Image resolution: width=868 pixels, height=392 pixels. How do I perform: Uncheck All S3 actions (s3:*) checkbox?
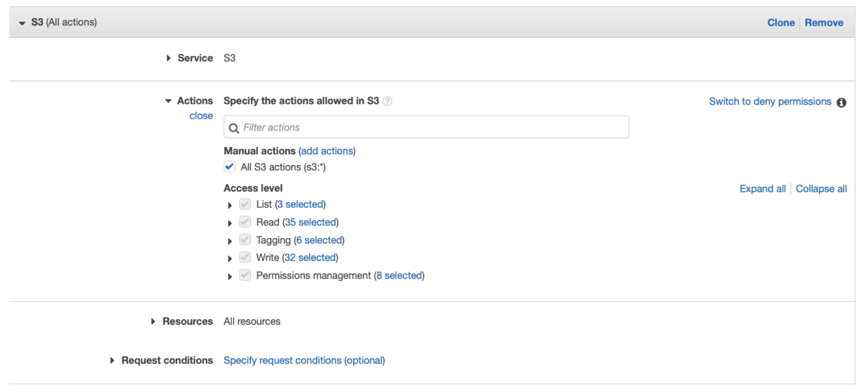229,167
